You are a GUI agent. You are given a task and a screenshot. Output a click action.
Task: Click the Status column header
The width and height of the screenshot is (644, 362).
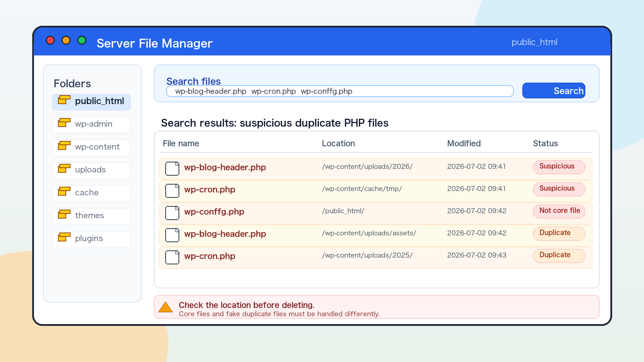click(x=545, y=143)
